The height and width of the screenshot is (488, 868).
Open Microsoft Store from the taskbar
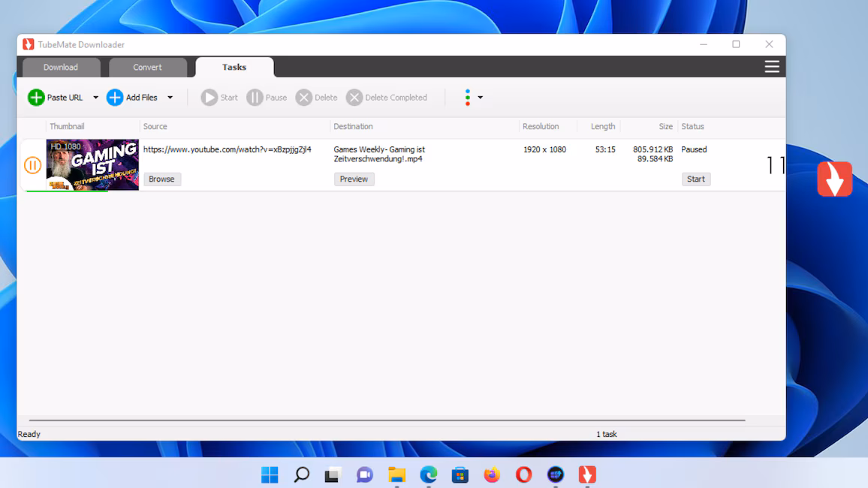click(460, 474)
